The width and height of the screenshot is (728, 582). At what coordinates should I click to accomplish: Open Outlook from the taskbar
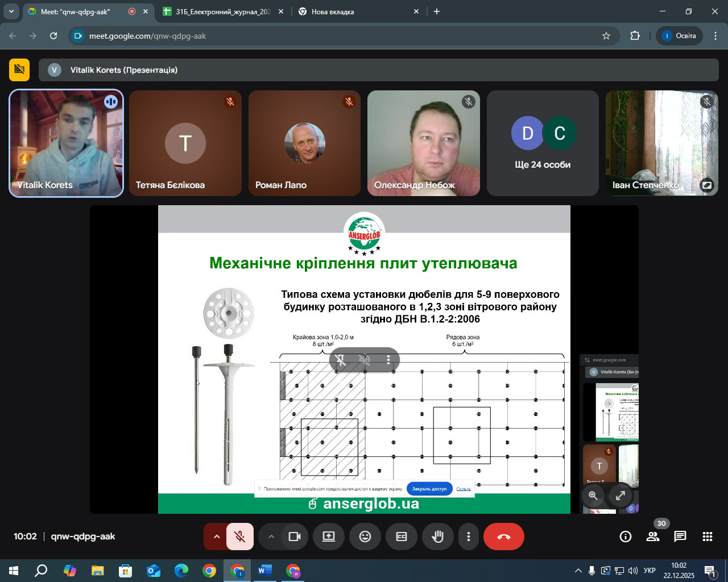coord(154,571)
